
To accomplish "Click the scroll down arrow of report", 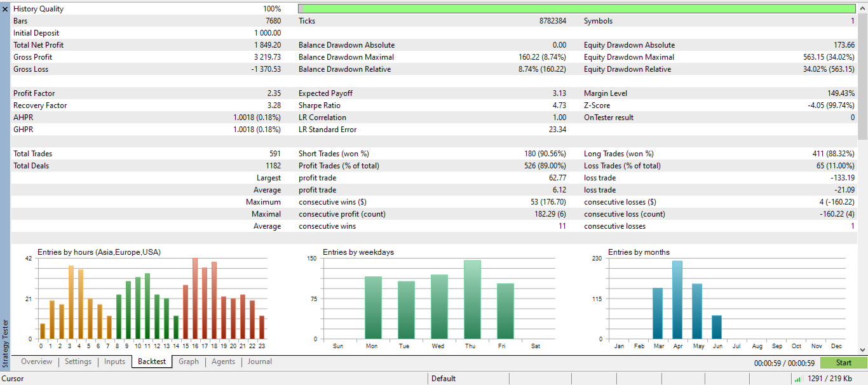I will click(862, 349).
